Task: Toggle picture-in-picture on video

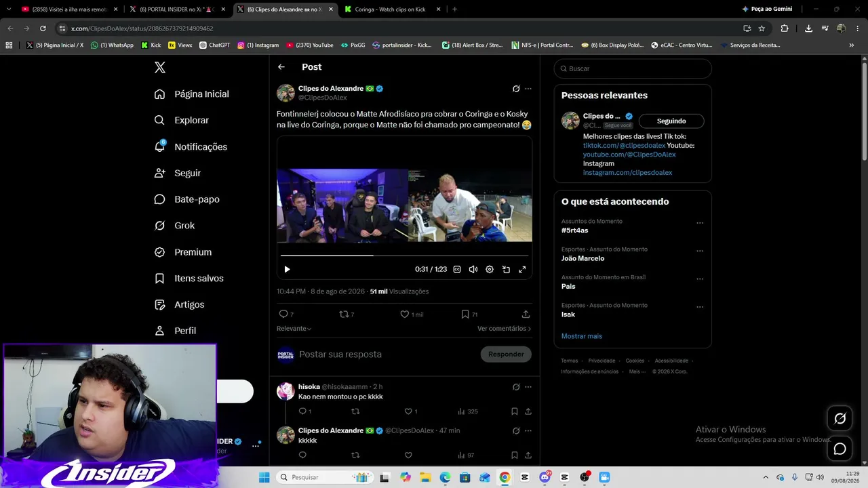Action: click(506, 269)
